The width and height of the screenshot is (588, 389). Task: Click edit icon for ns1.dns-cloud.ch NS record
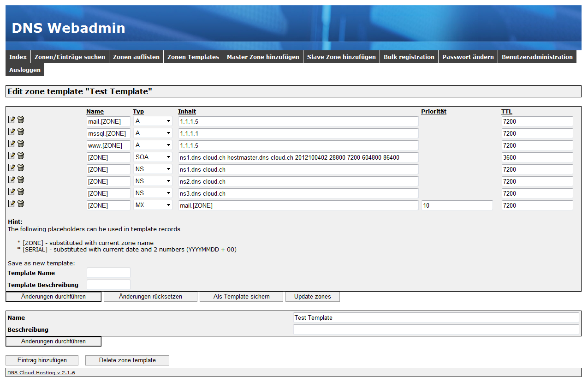[x=12, y=168]
